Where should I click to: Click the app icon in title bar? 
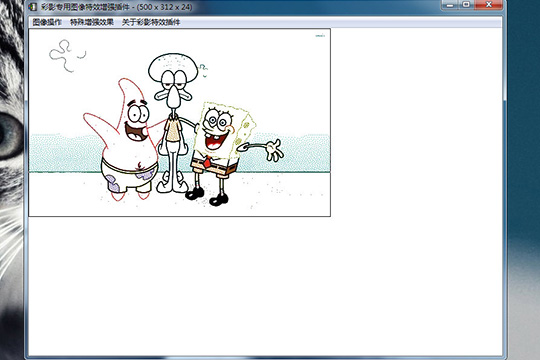(33, 7)
